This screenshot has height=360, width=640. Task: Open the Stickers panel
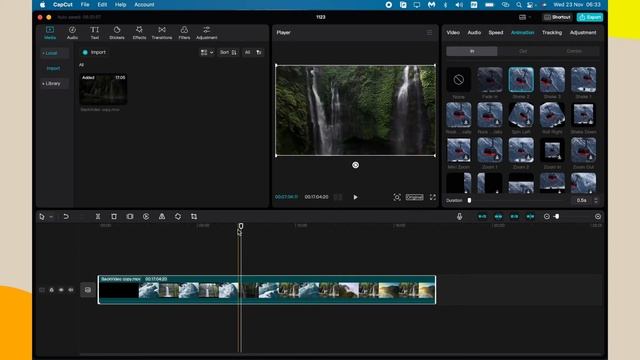pos(117,33)
